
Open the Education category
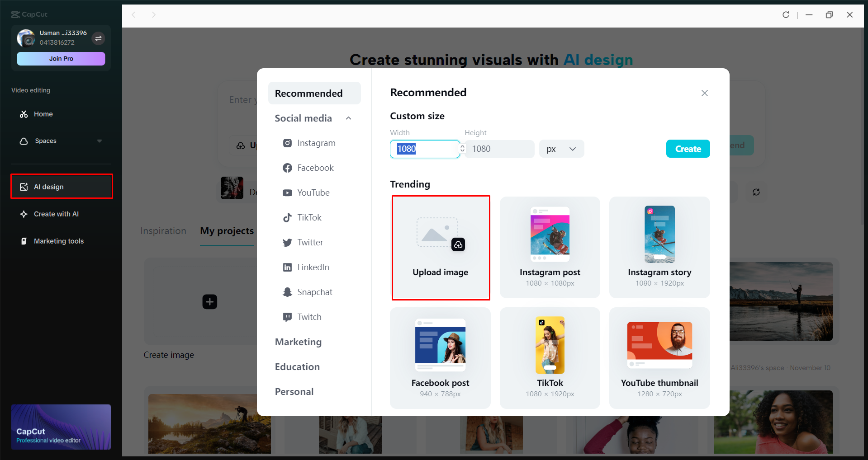pyautogui.click(x=297, y=366)
